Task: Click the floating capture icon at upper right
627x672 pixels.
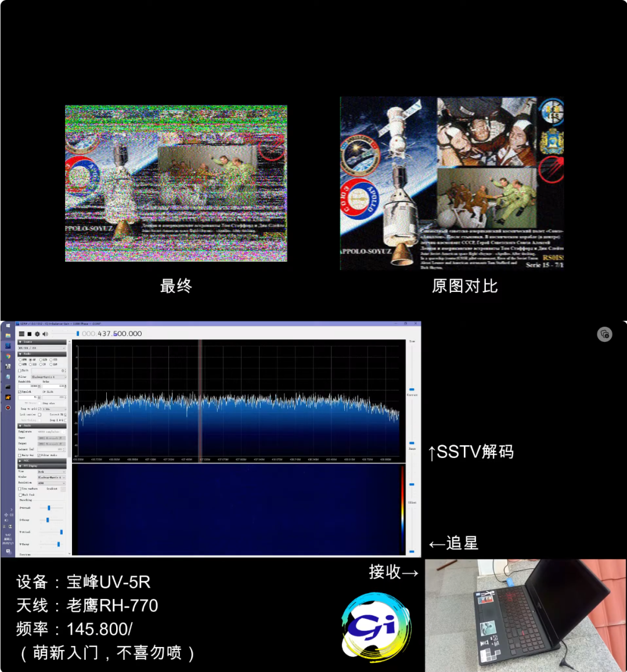Action: (605, 334)
